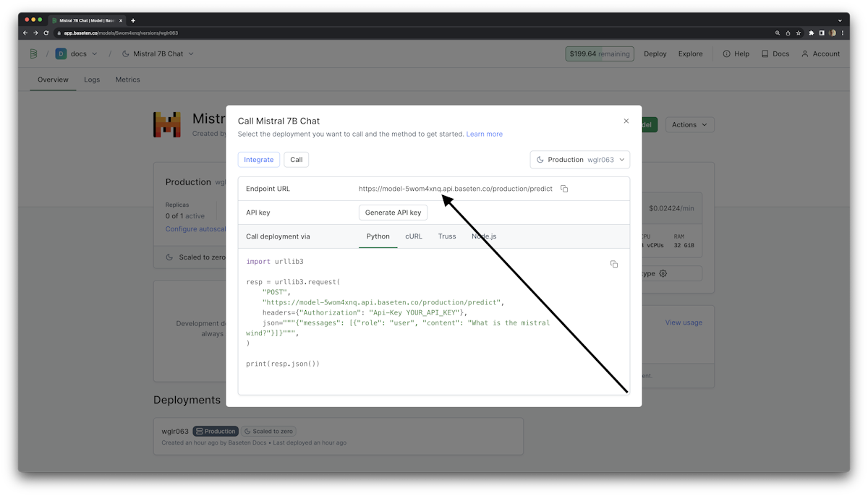Viewport: 868px width, 496px height.
Task: Select the Python tab
Action: (x=378, y=236)
